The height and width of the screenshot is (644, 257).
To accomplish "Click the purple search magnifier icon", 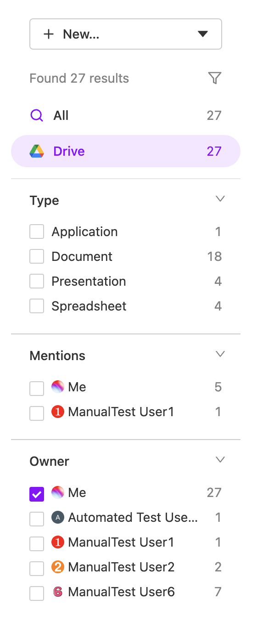I will (37, 115).
